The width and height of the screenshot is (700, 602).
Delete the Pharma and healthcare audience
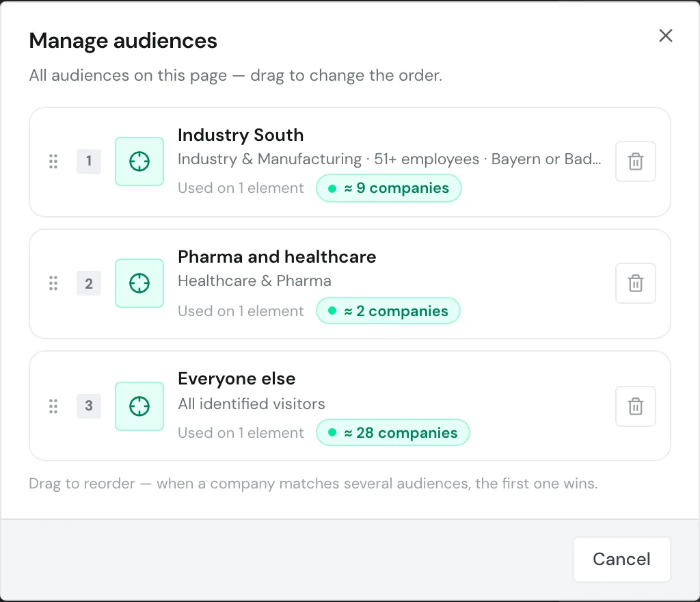635,283
